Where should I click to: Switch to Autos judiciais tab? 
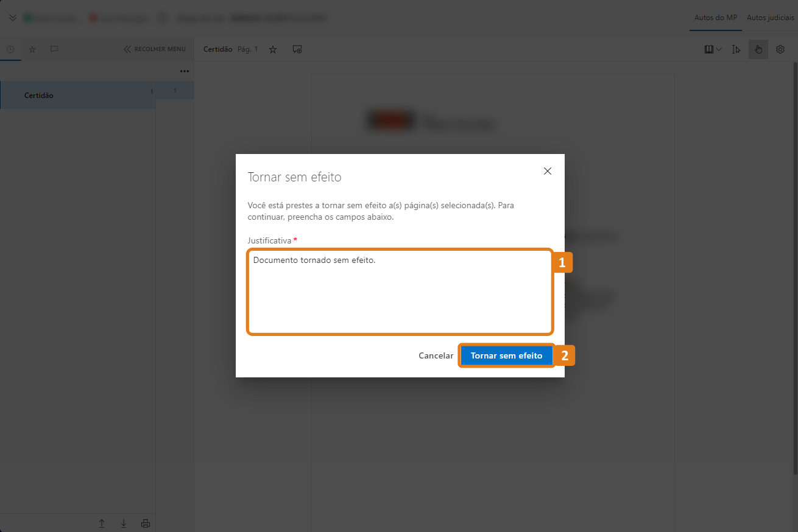pyautogui.click(x=770, y=18)
